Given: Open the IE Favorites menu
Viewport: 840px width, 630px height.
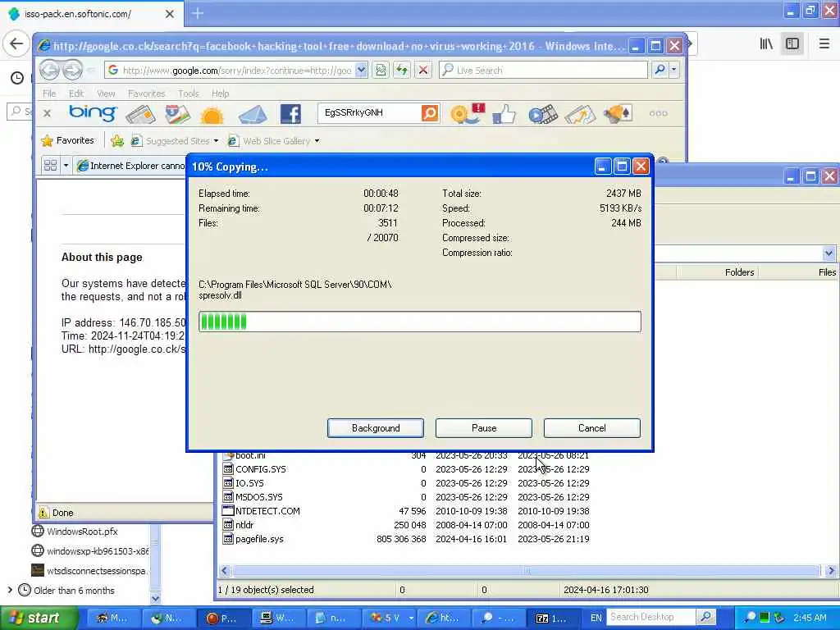Looking at the screenshot, I should 146,94.
